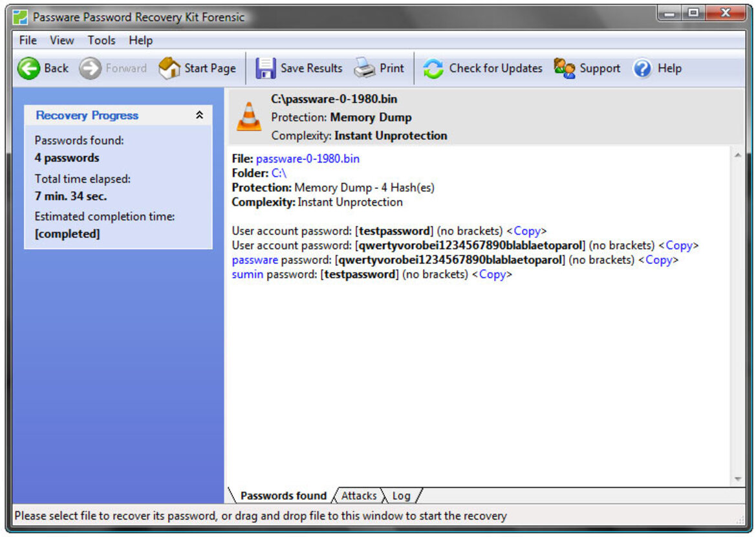Click the sumin user name link
Viewport: 756px width, 537px height.
point(247,274)
